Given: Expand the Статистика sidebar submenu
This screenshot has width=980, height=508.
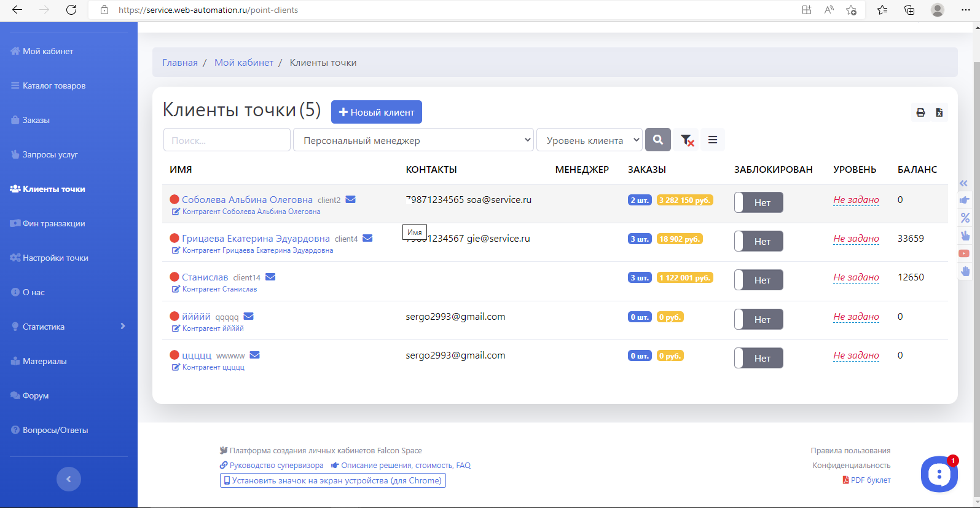Looking at the screenshot, I should coord(68,327).
